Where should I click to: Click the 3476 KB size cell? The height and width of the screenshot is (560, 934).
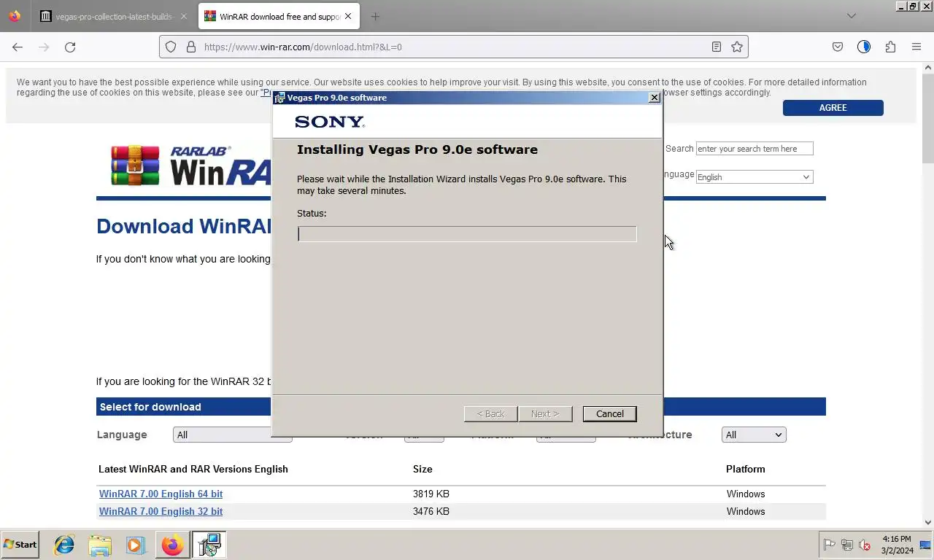(x=431, y=511)
